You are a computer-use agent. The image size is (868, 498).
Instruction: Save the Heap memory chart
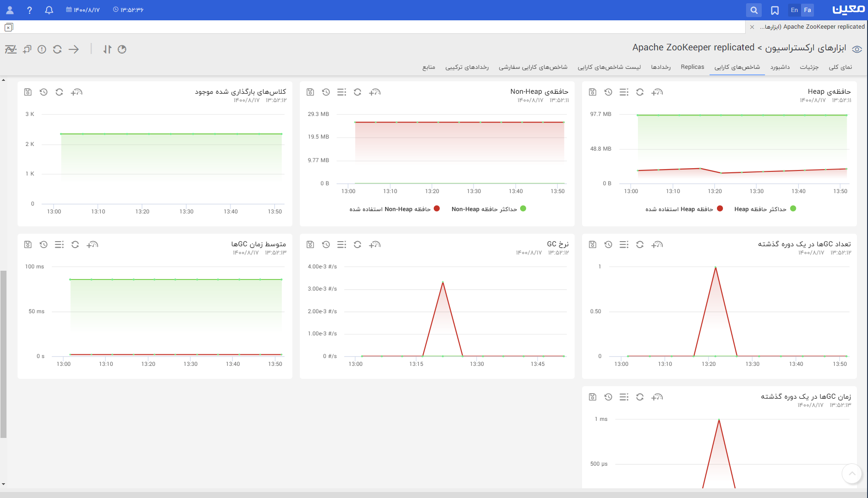593,92
